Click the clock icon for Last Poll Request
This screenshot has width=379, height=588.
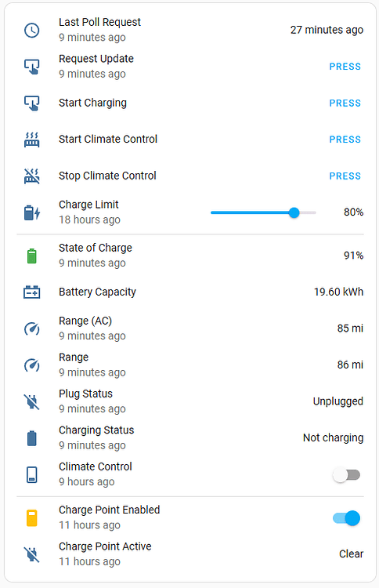click(32, 30)
